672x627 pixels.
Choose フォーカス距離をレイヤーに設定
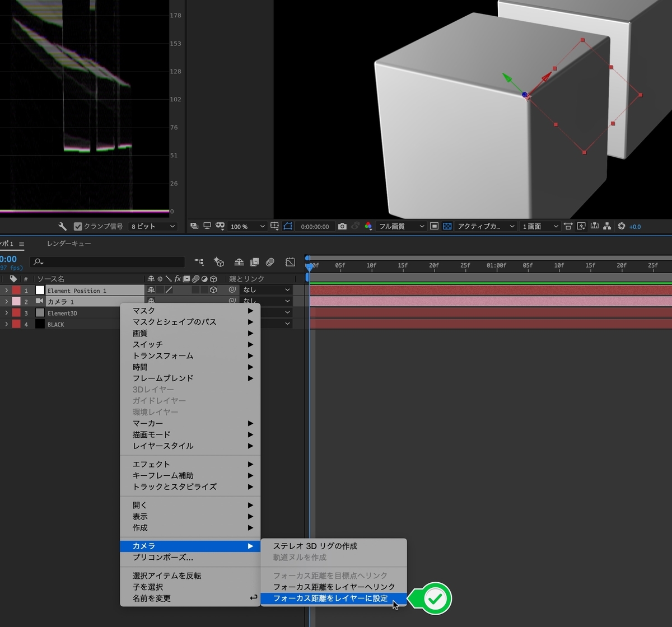tap(334, 598)
